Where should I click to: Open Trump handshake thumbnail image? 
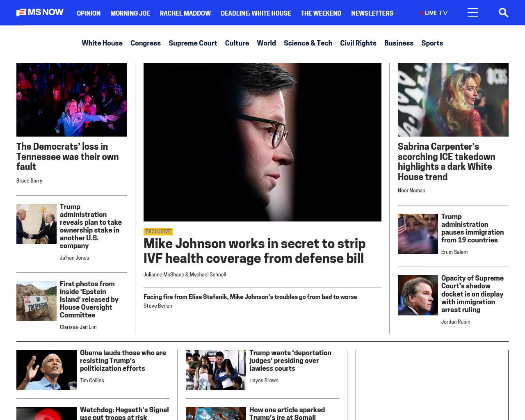[37, 224]
